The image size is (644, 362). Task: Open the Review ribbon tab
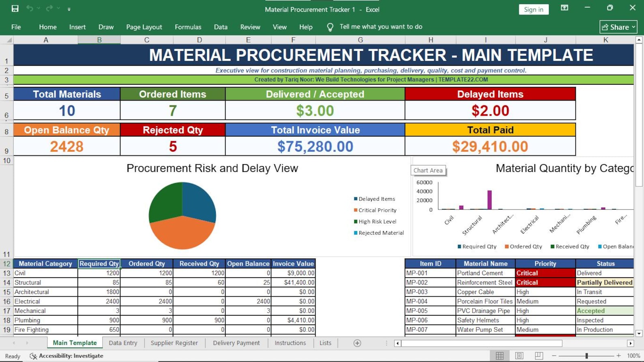click(250, 27)
